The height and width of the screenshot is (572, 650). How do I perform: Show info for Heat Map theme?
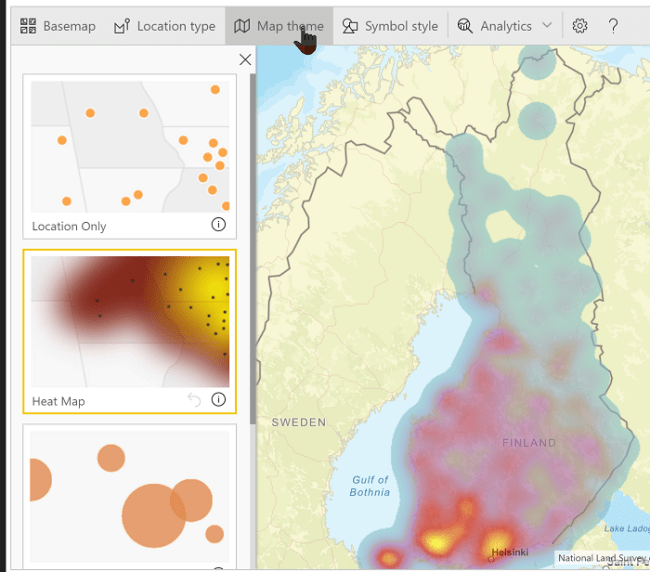point(218,400)
